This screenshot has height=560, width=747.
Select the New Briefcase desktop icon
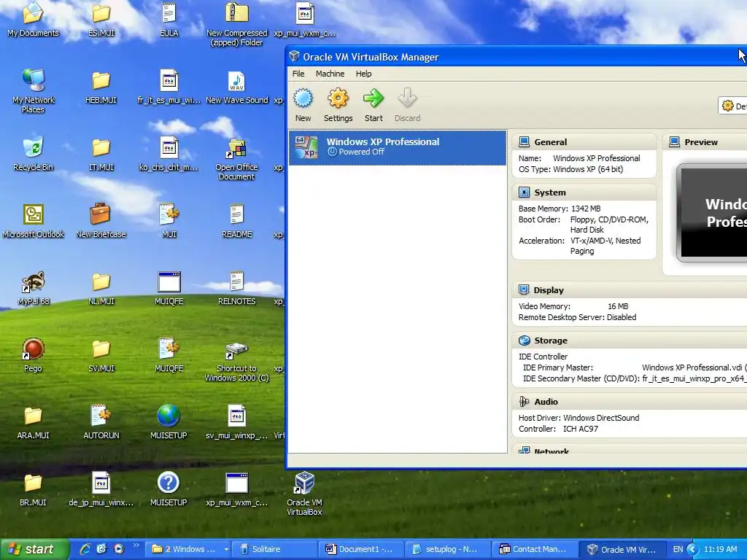click(x=101, y=220)
